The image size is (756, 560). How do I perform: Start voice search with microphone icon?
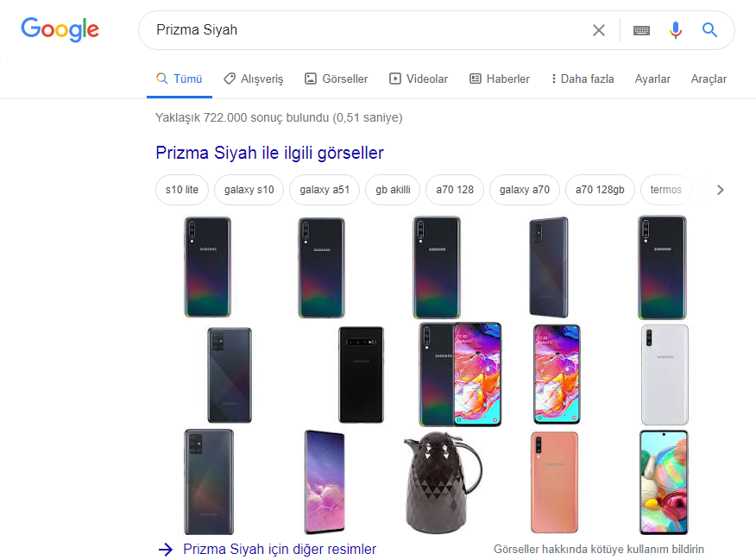[x=676, y=30]
